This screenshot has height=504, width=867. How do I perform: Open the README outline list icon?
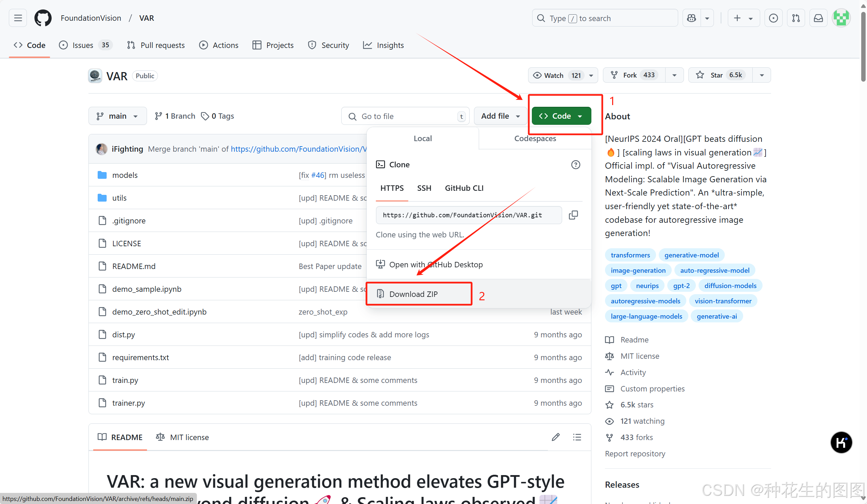(577, 437)
